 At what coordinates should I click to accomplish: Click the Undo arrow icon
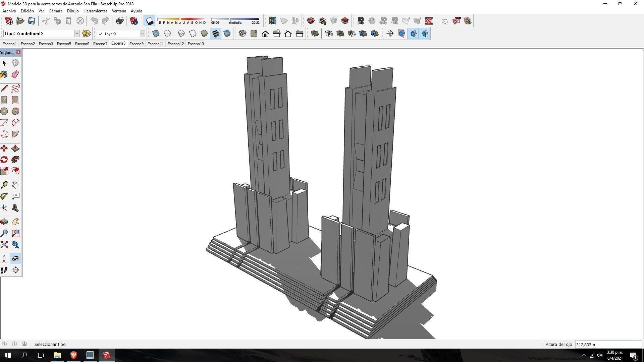(94, 21)
